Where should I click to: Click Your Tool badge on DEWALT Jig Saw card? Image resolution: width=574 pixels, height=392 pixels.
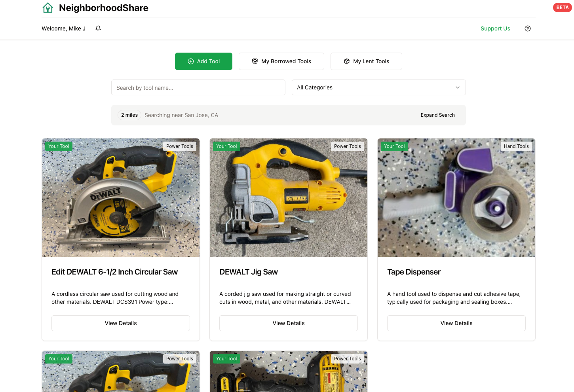(x=226, y=146)
